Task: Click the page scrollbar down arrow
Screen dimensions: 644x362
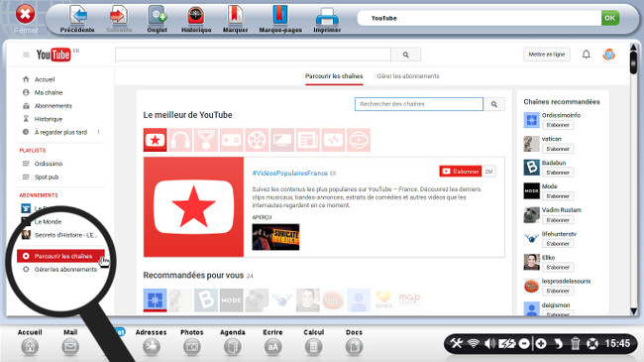Action: (x=634, y=311)
